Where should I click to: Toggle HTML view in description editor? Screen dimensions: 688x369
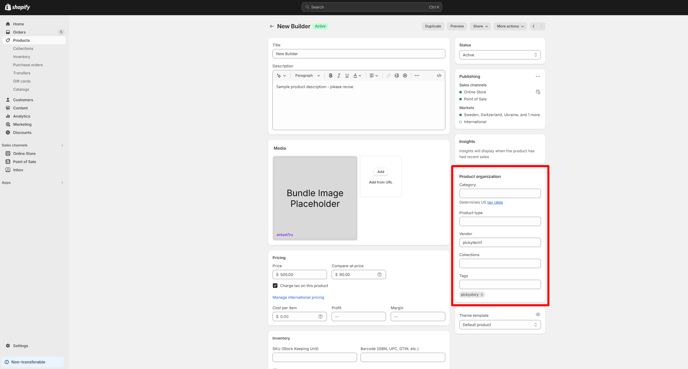pos(439,75)
